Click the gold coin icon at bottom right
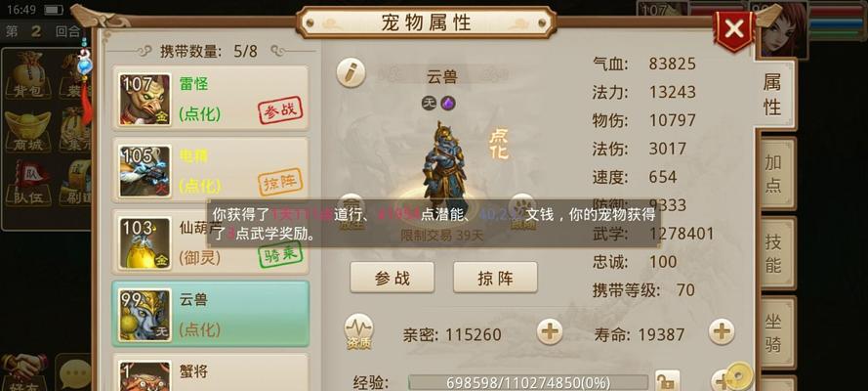 (739, 377)
